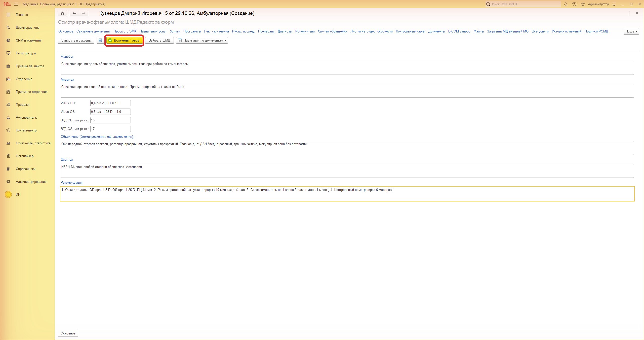644x340 pixels.
Task: Open the three-dot form options menu
Action: pos(629,13)
